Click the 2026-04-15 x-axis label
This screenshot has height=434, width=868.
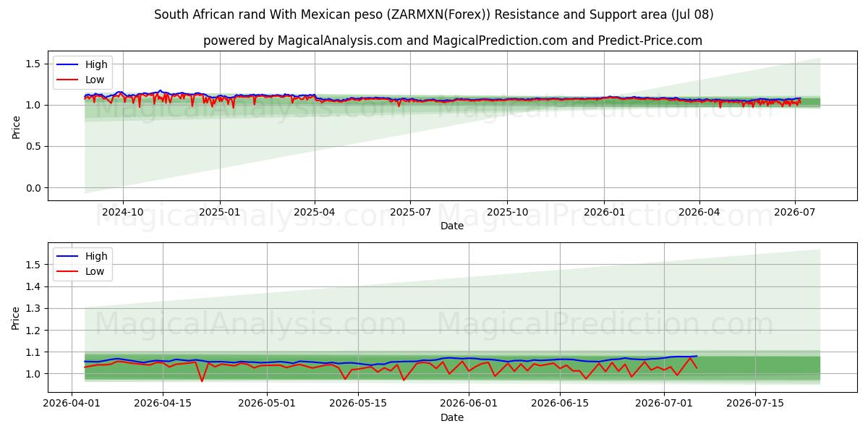163,404
